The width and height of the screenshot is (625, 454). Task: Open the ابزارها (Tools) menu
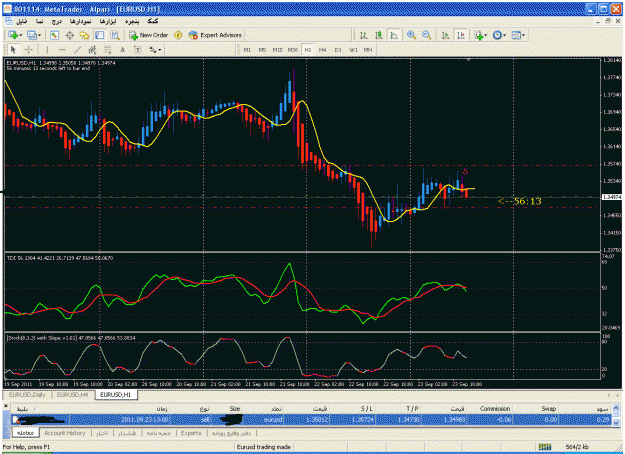tap(108, 21)
